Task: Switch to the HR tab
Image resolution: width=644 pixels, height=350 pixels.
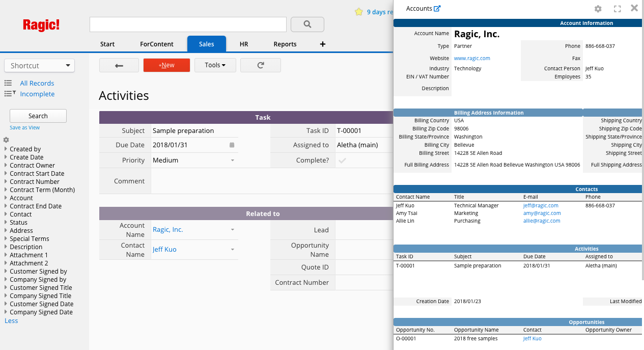Action: tap(244, 44)
